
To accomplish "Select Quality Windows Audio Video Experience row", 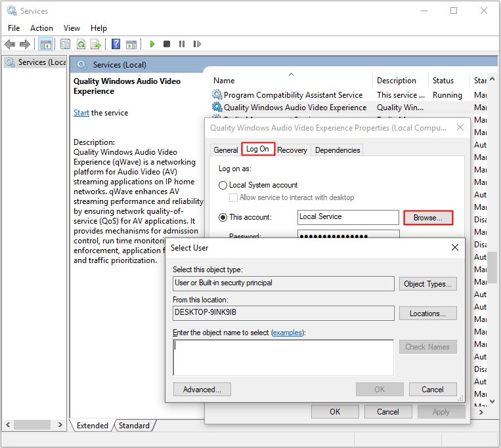I will (349, 107).
